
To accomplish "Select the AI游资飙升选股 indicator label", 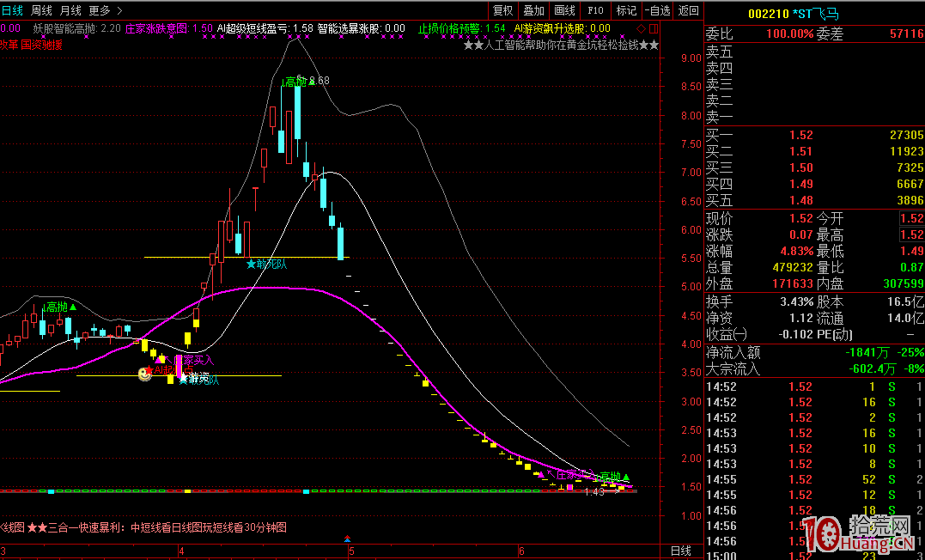I will 563,28.
